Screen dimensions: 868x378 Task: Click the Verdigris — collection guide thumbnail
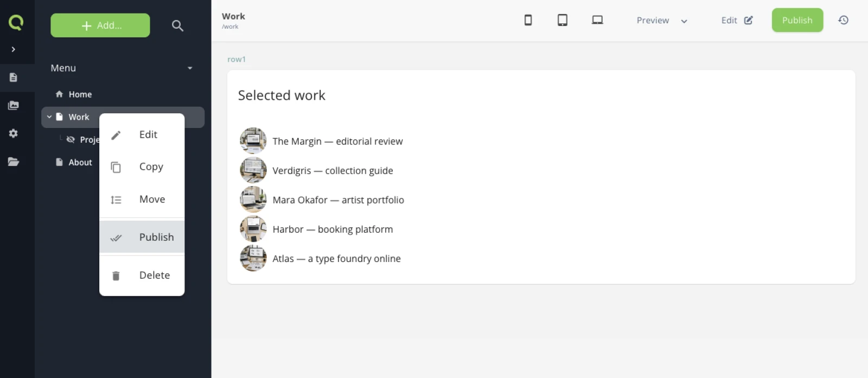point(253,170)
